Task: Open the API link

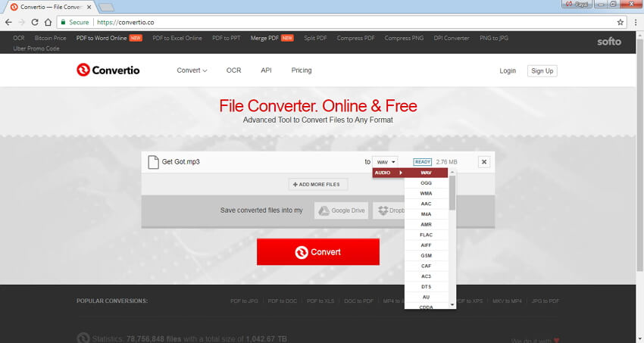Action: click(266, 70)
